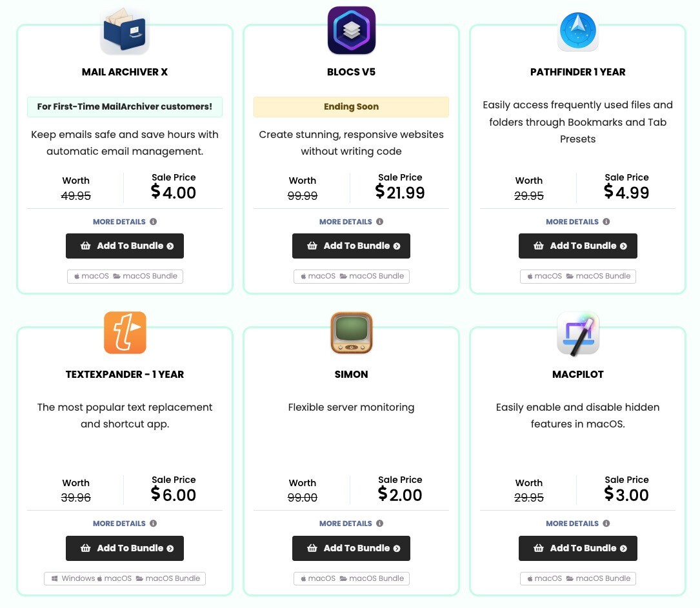The width and height of the screenshot is (700, 608).
Task: Click the Simon retro TV app icon
Action: pyautogui.click(x=351, y=332)
